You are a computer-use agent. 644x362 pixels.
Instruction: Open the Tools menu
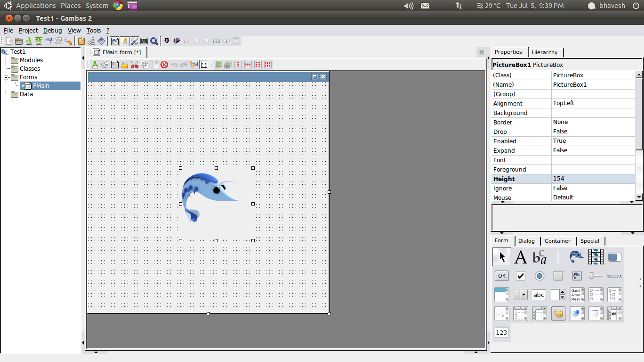(x=94, y=30)
